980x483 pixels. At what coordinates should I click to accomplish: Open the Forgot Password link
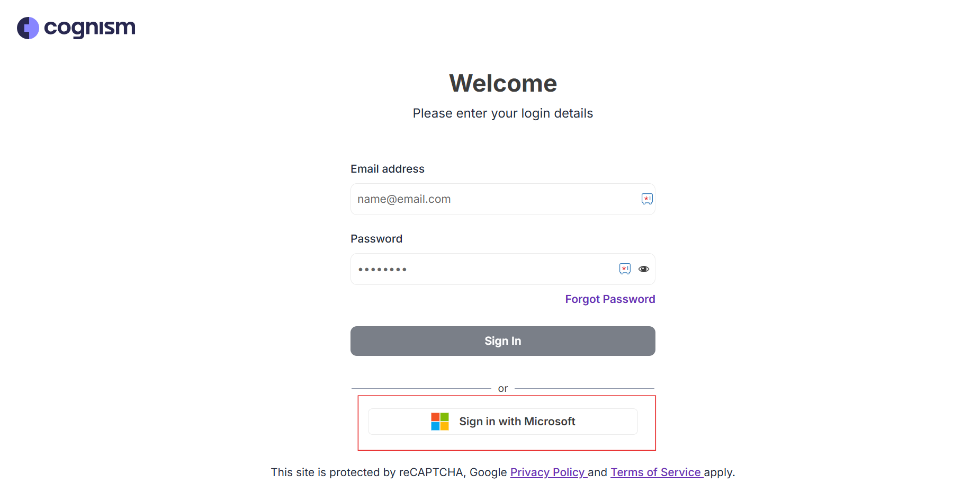coord(610,299)
